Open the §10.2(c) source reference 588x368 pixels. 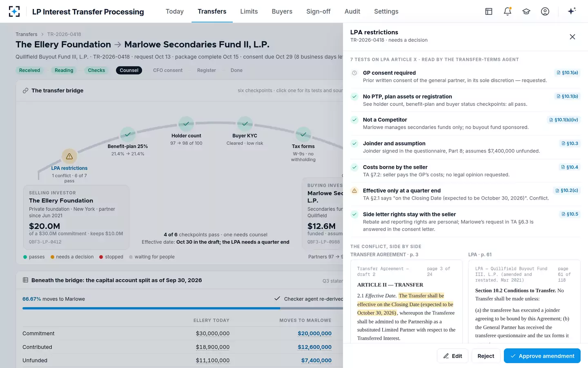tap(567, 191)
